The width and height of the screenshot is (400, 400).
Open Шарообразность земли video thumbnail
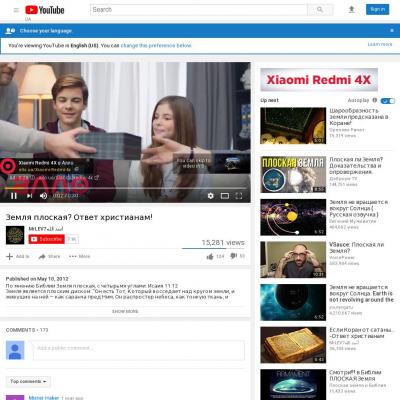293,126
